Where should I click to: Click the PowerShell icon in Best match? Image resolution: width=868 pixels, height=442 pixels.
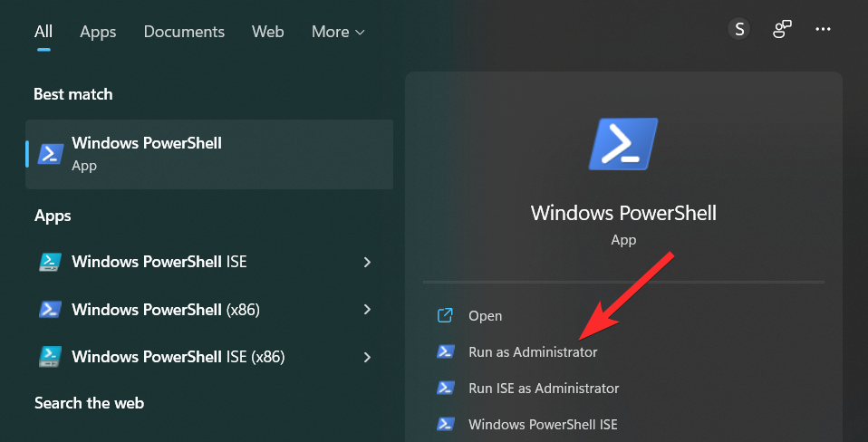pos(51,154)
